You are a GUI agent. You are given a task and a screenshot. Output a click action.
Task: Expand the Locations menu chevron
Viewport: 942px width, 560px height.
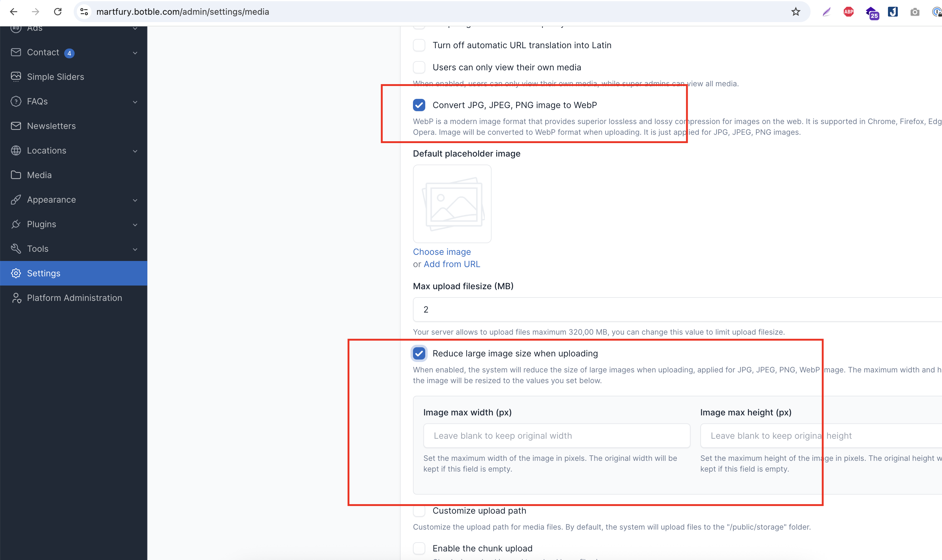tap(135, 151)
